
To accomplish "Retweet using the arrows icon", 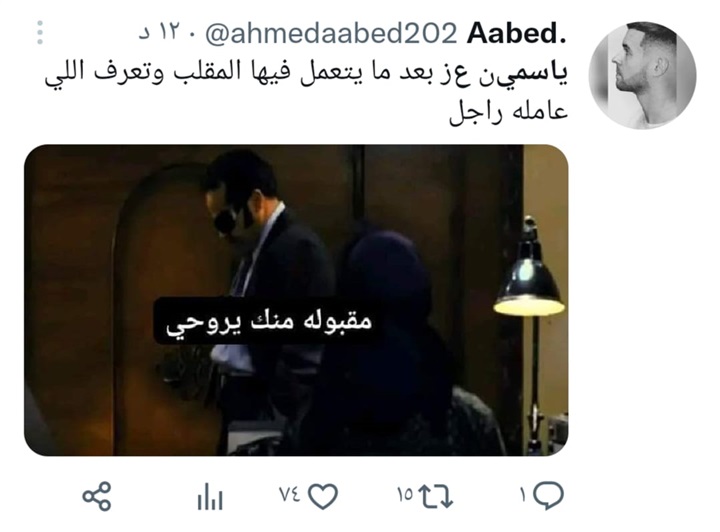I will pos(438,496).
